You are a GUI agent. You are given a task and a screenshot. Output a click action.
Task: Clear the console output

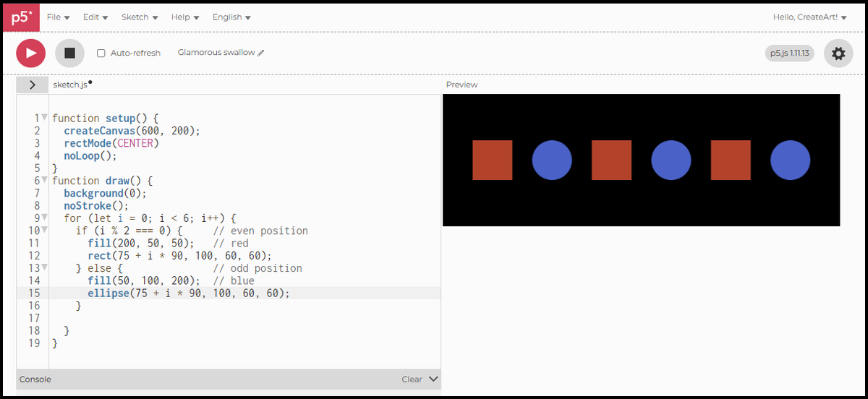[412, 379]
